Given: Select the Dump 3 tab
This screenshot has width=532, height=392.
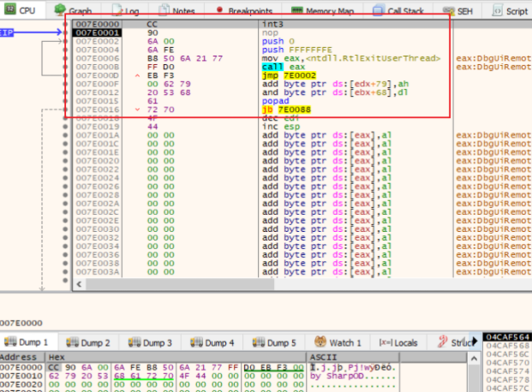Looking at the screenshot, I should (150, 342).
